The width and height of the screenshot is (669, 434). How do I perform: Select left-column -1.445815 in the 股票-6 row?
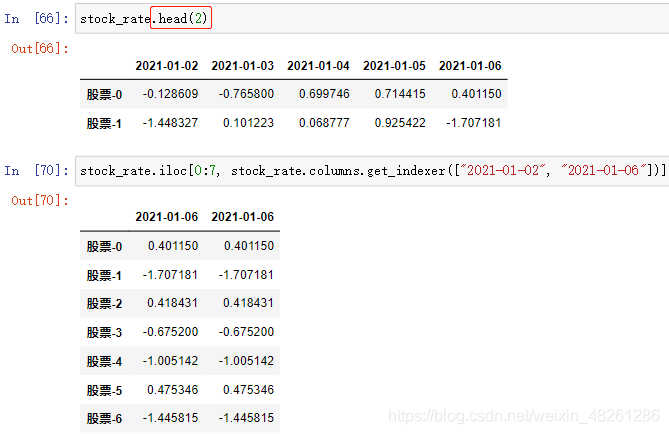[170, 418]
